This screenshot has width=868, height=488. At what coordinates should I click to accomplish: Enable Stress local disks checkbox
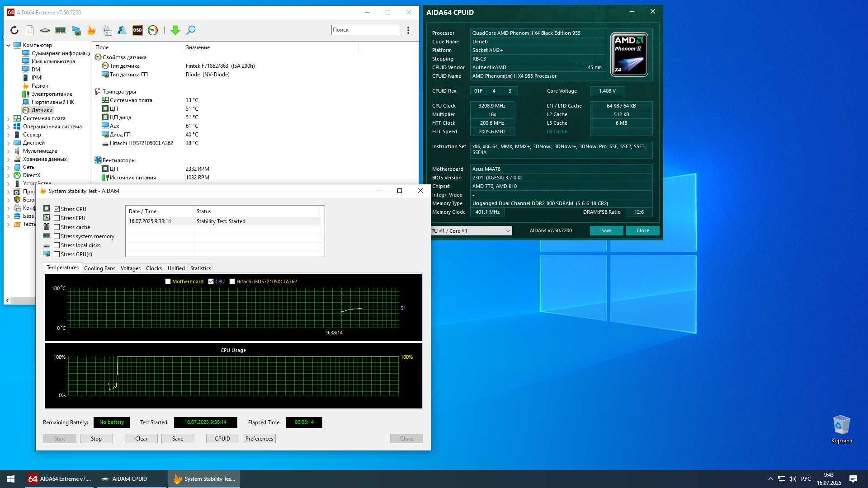click(57, 245)
